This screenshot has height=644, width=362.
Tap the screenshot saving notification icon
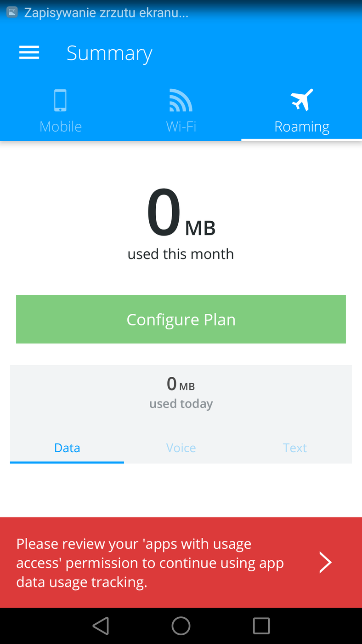(12, 12)
